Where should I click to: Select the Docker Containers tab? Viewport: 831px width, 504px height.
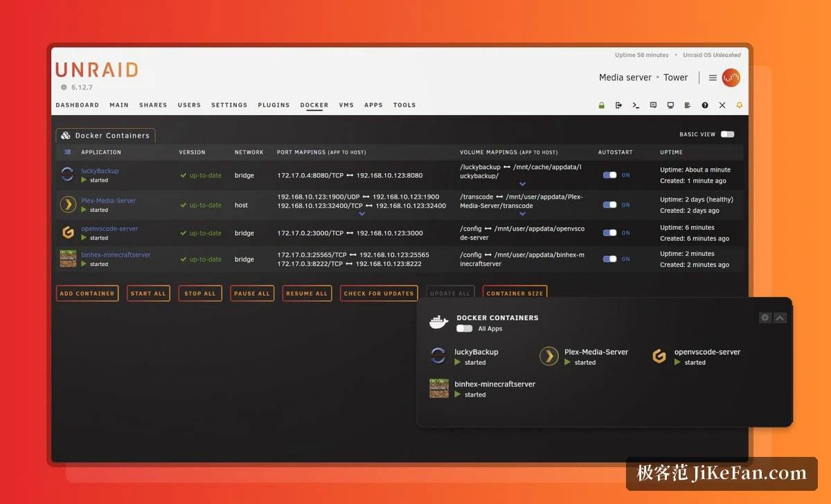pos(105,136)
